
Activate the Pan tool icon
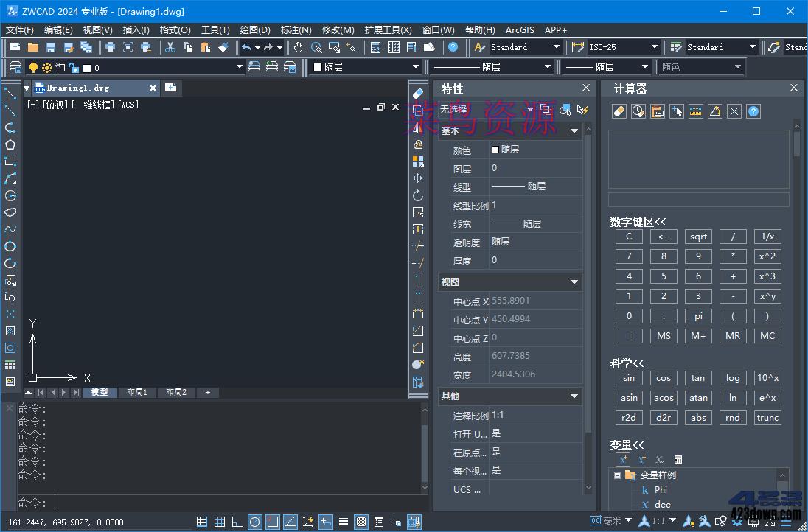click(298, 46)
